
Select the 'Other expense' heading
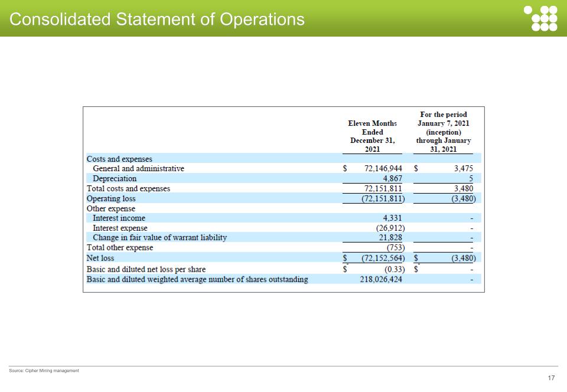110,209
